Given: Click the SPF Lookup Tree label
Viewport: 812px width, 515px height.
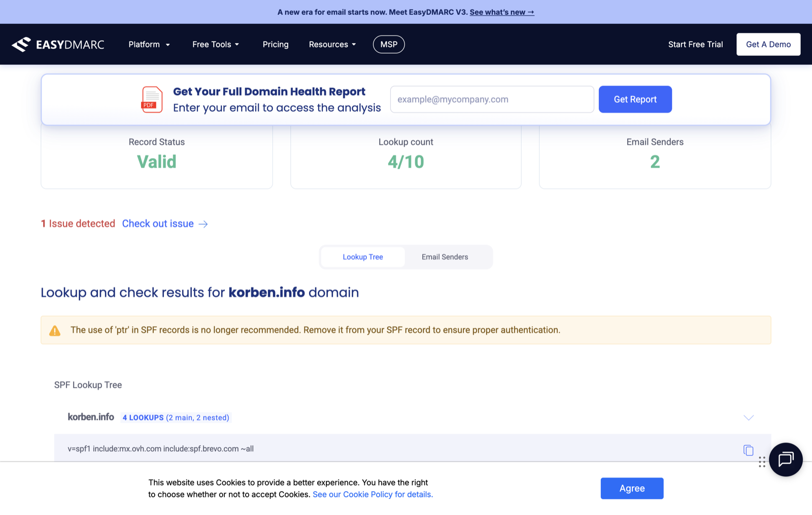Looking at the screenshot, I should (x=88, y=385).
